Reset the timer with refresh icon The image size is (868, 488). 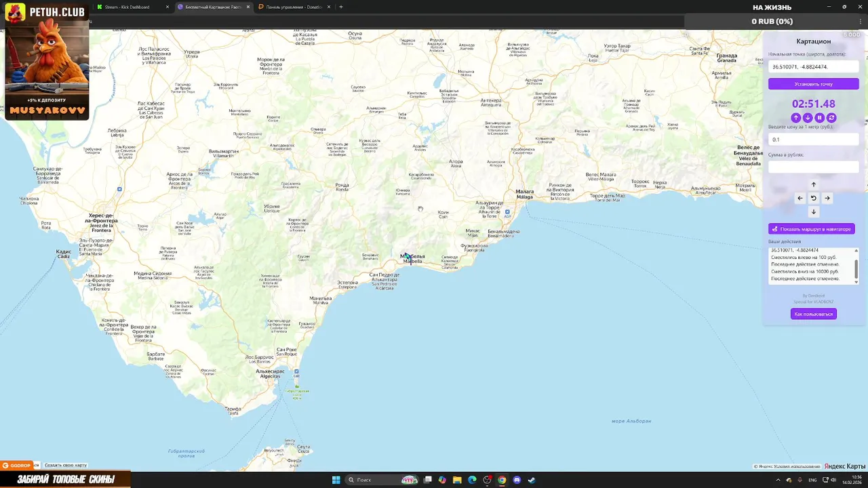coord(831,118)
